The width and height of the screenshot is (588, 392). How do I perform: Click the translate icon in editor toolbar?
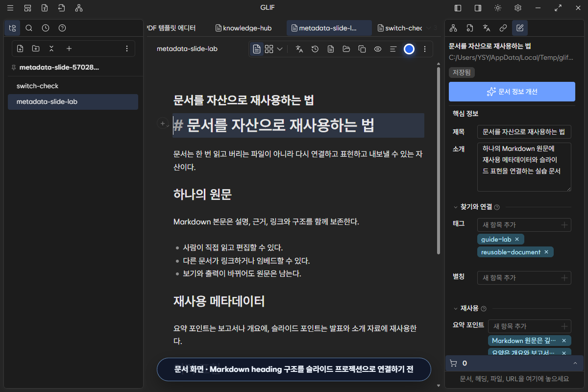[299, 49]
